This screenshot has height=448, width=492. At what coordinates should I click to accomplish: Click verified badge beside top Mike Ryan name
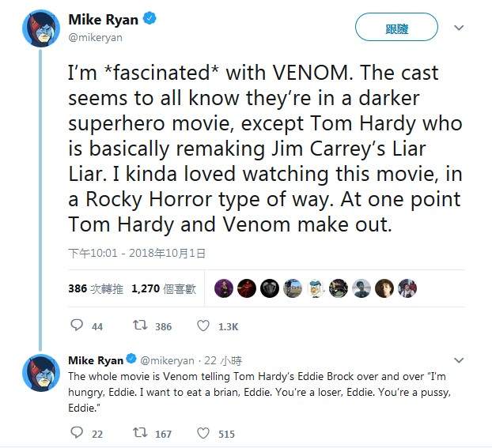coord(149,19)
